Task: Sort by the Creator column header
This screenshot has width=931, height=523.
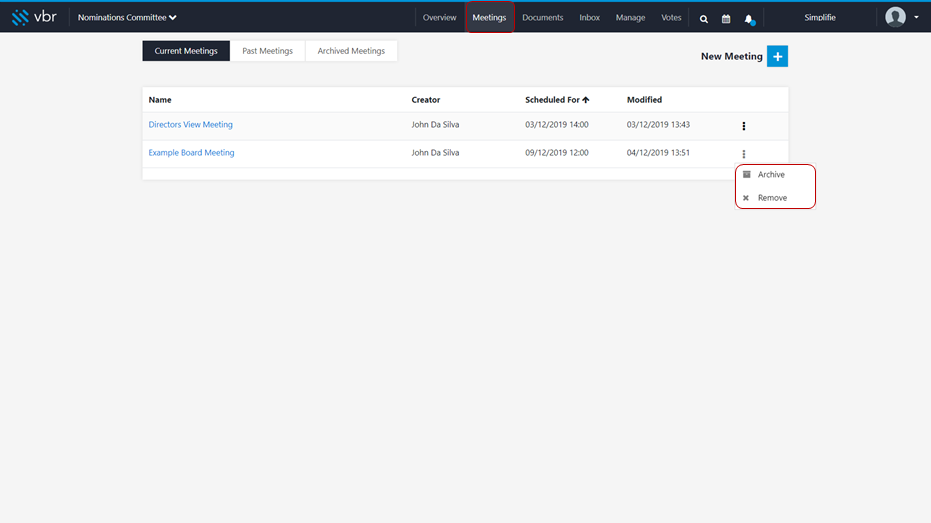Action: point(426,100)
